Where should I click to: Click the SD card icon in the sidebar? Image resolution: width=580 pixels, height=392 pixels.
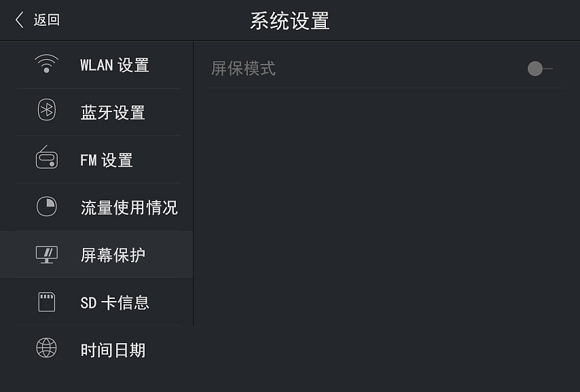tap(46, 302)
